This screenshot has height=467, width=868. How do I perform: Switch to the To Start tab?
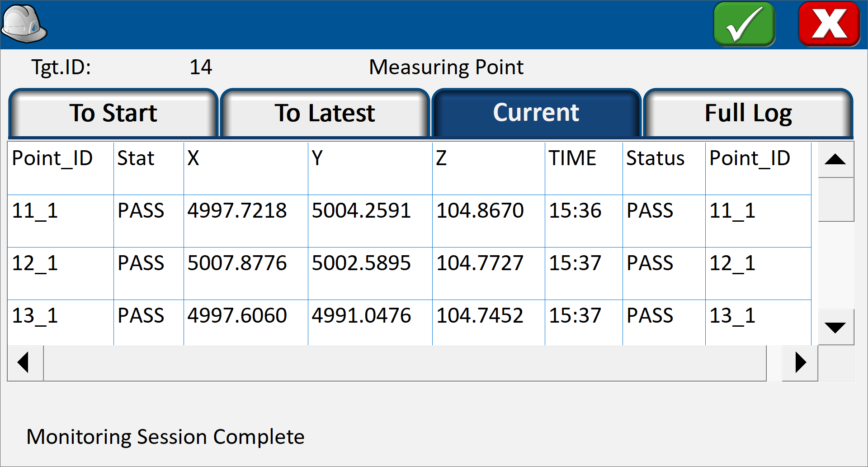coord(113,113)
